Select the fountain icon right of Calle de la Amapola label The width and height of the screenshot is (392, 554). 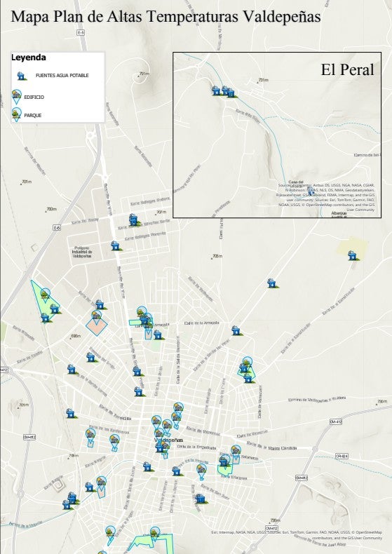click(236, 330)
